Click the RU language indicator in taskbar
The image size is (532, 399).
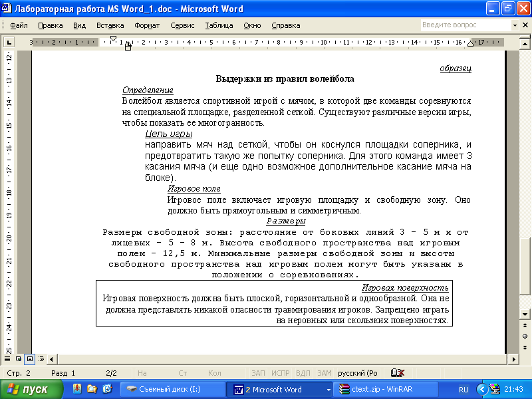click(x=464, y=390)
